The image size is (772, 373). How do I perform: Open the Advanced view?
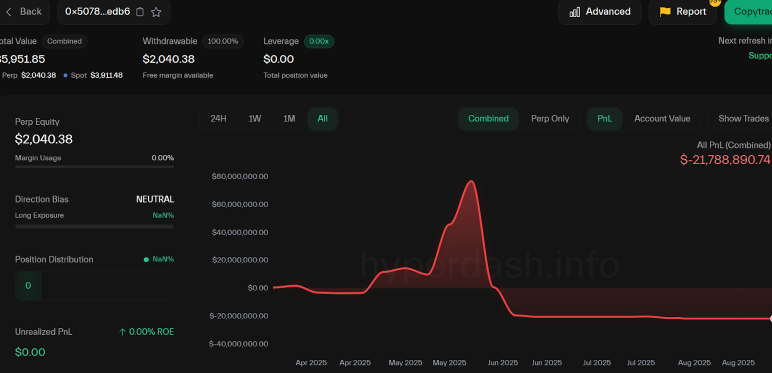coord(600,12)
